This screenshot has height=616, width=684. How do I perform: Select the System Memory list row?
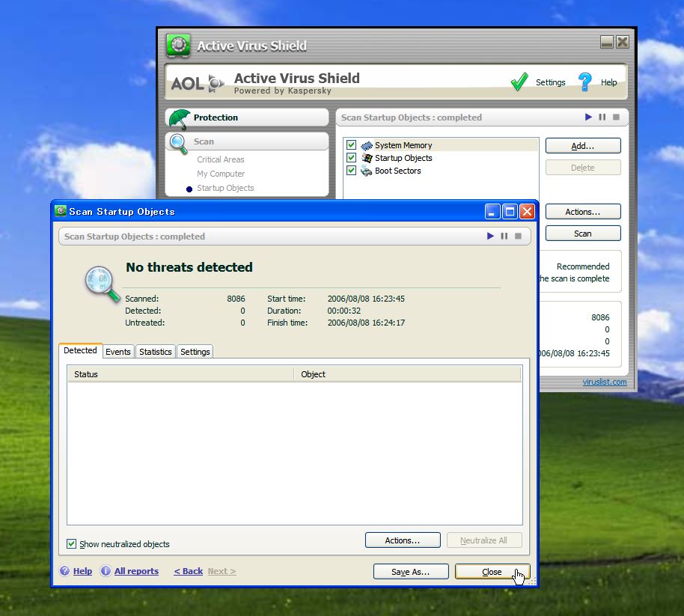pos(441,145)
